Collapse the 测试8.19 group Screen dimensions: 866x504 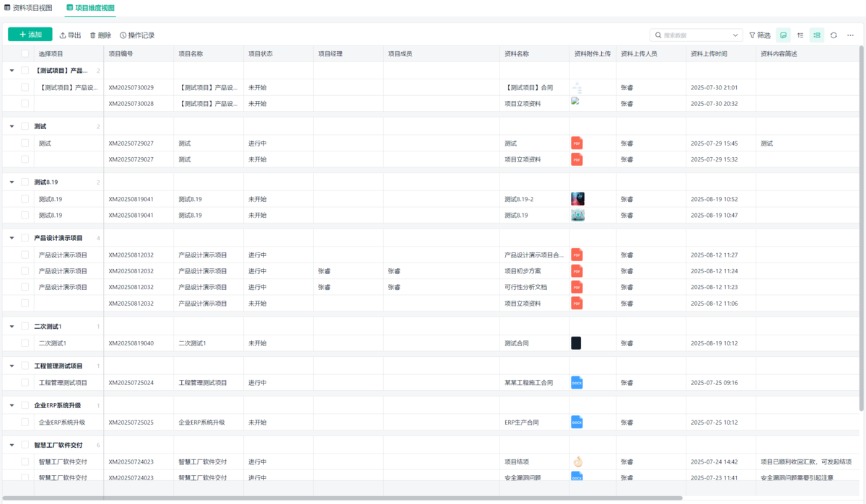[11, 182]
